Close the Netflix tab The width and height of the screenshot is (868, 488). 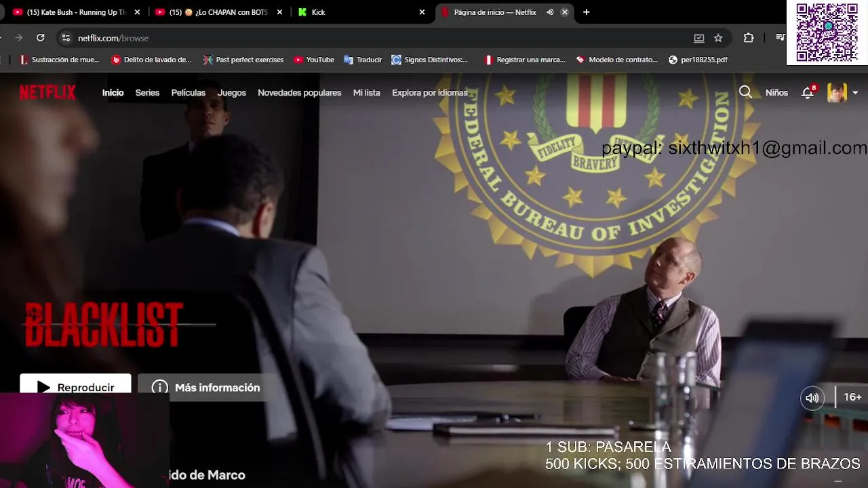click(564, 12)
